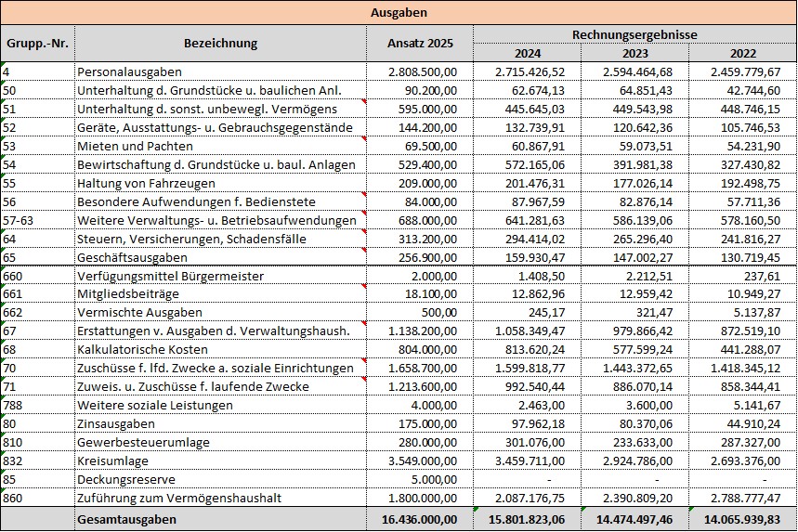Click the Rechnungsergebnisse merged header
Screen dimensions: 798x532
(x=634, y=34)
